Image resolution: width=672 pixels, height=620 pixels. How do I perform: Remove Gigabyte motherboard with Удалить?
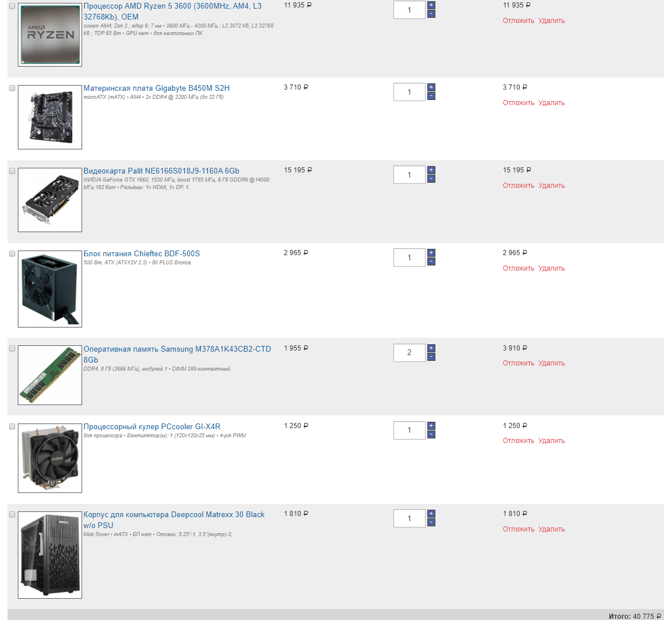point(551,103)
